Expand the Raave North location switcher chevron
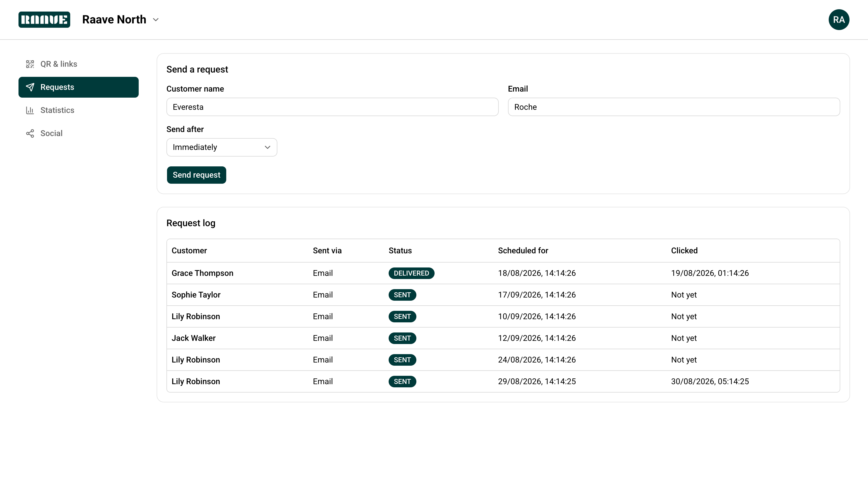The width and height of the screenshot is (868, 487). pos(156,20)
